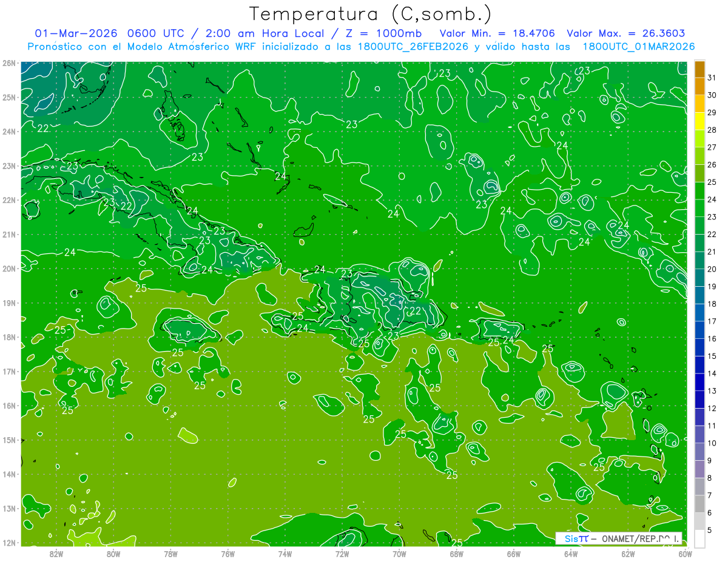Click the 24N latitude axis label
Image resolution: width=728 pixels, height=562 pixels.
pyautogui.click(x=8, y=132)
